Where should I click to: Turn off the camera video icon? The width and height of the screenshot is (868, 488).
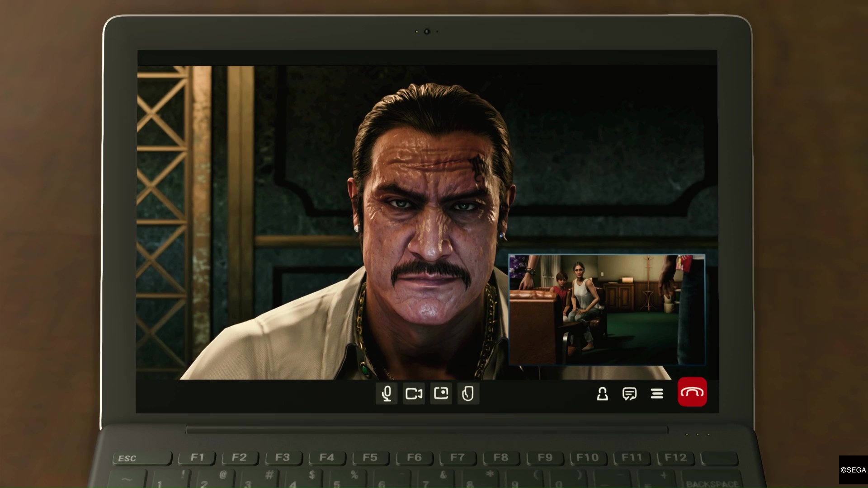click(x=414, y=394)
